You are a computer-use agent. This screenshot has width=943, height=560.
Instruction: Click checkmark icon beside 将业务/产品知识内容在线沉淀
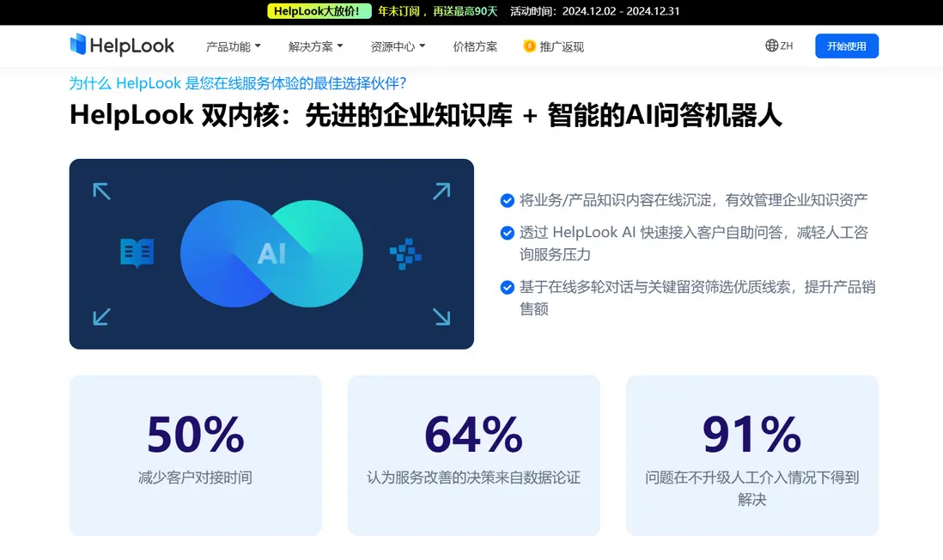click(507, 200)
